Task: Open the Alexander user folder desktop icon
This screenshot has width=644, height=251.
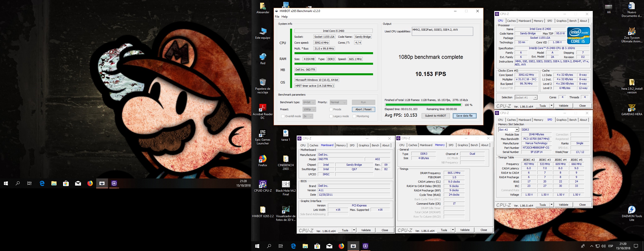Action: (263, 8)
